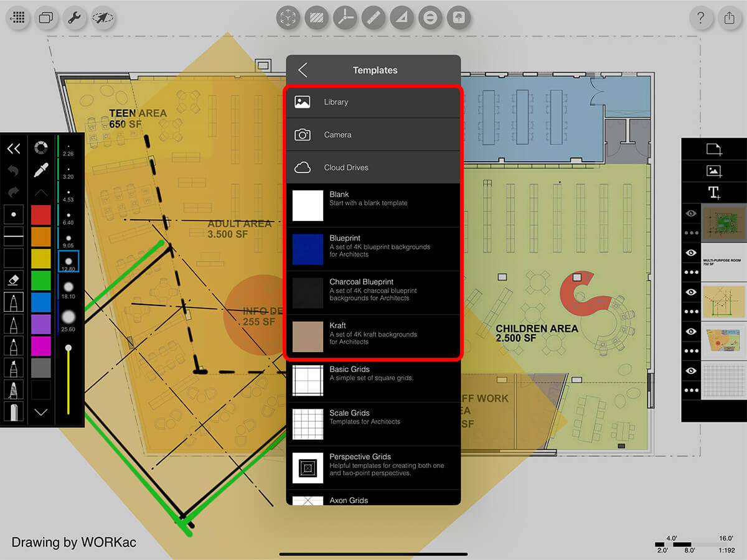The height and width of the screenshot is (560, 747).
Task: Go back from the Templates panel
Action: coord(303,70)
